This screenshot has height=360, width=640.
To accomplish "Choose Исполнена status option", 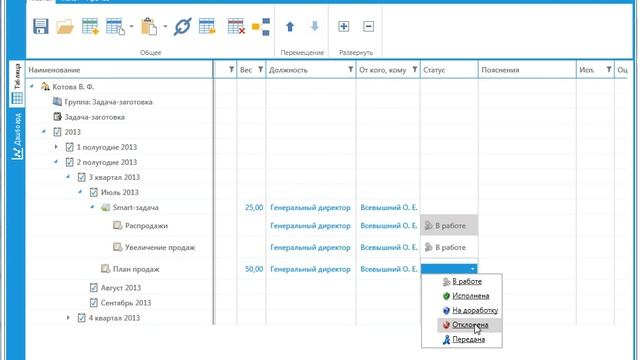I will click(x=471, y=296).
